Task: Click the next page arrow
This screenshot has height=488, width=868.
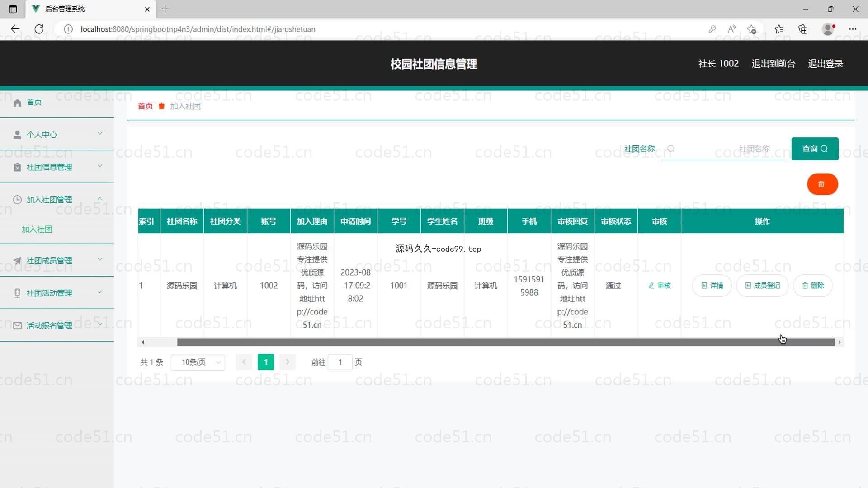Action: point(288,362)
